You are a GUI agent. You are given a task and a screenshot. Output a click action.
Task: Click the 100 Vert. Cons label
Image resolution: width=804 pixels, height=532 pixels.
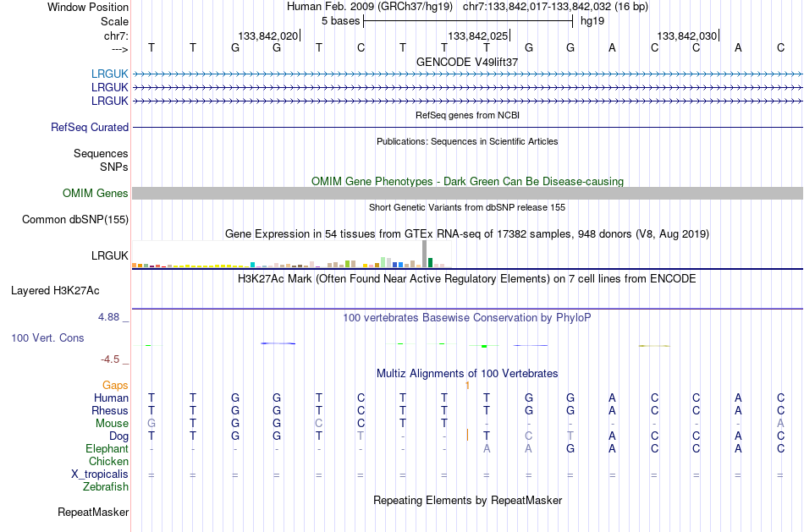47,337
